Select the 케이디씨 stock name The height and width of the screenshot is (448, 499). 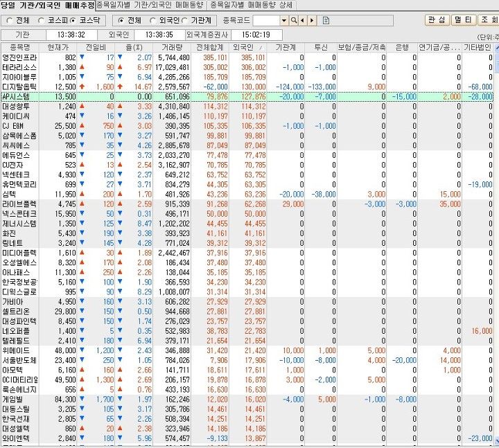tap(15, 116)
